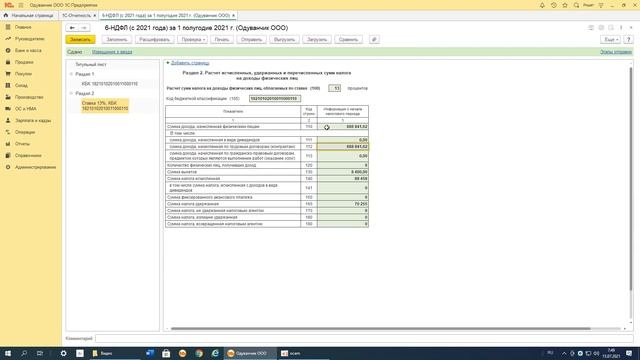Open help with the question mark button
The image size is (640, 360).
tap(629, 40)
